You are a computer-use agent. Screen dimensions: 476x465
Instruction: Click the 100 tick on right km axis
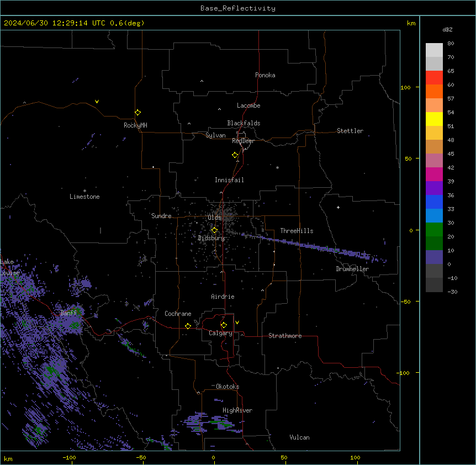[405, 87]
